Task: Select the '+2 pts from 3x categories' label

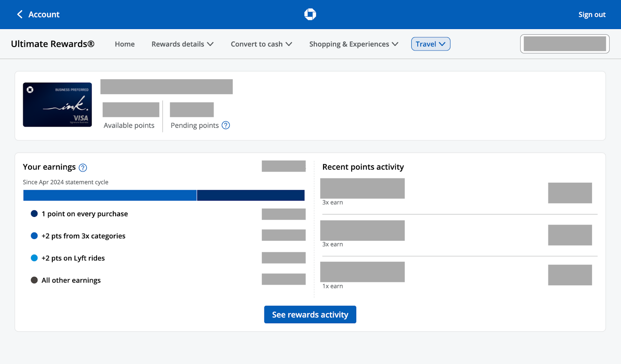Action: 83,236
